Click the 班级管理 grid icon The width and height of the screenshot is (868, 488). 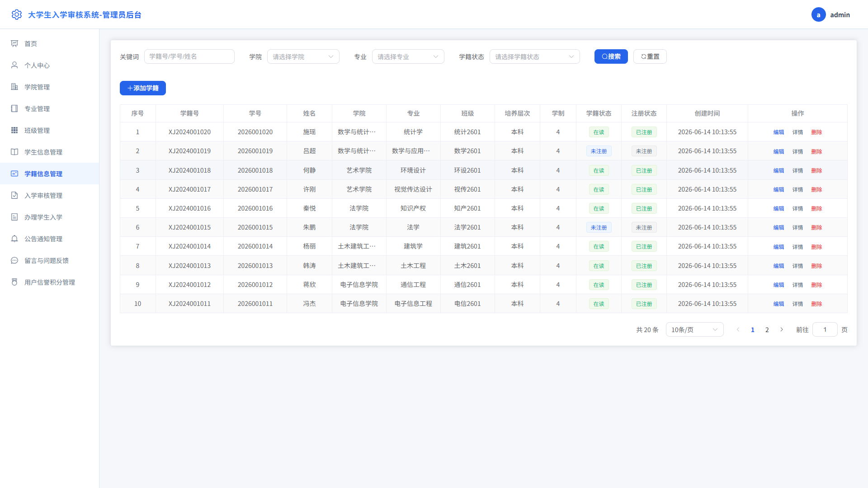(x=14, y=130)
